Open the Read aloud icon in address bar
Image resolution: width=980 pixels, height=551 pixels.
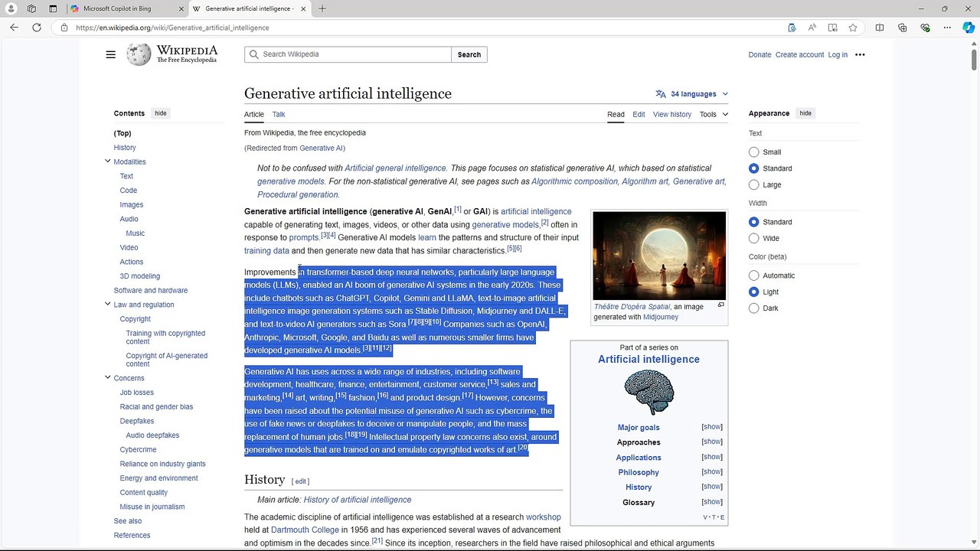[x=812, y=28]
